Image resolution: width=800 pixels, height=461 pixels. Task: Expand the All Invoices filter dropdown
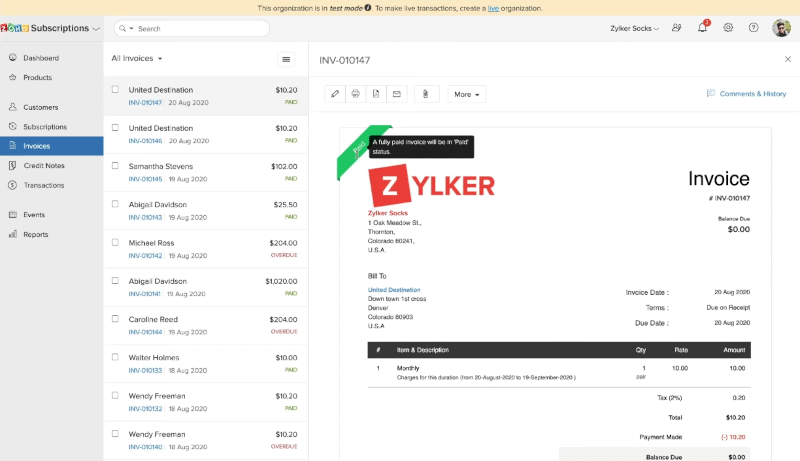point(137,58)
